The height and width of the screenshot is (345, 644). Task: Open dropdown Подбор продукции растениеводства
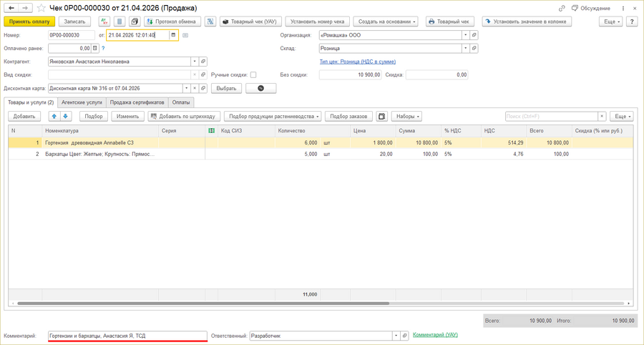point(272,116)
